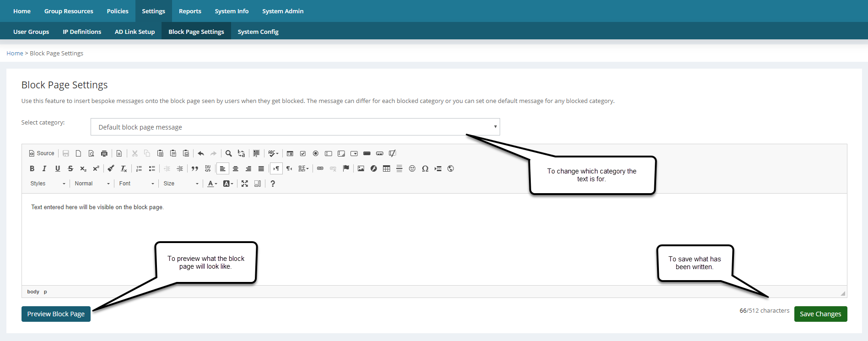
Task: Insert a checkbox form element
Action: pos(303,153)
